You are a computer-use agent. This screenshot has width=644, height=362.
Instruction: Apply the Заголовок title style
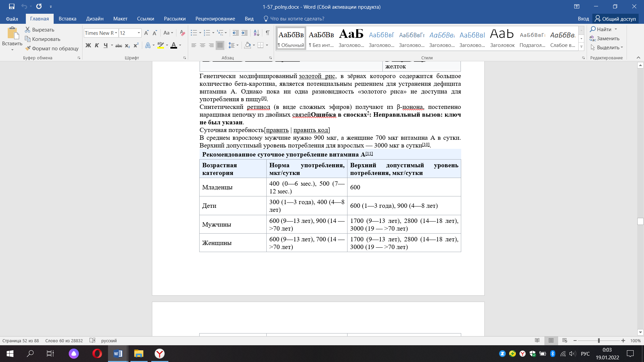click(x=502, y=39)
